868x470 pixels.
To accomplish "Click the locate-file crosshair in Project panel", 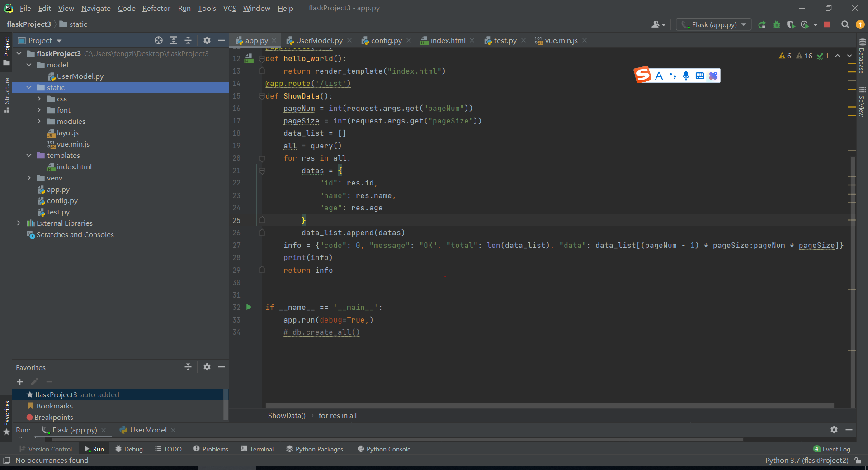I will 159,40.
